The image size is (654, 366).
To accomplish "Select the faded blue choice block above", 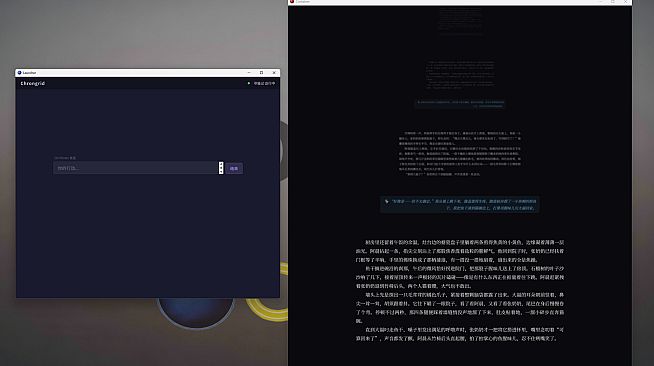I will tap(460, 104).
